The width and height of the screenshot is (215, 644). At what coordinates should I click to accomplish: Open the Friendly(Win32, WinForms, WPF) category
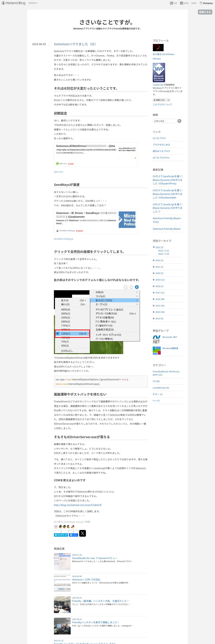(166, 373)
